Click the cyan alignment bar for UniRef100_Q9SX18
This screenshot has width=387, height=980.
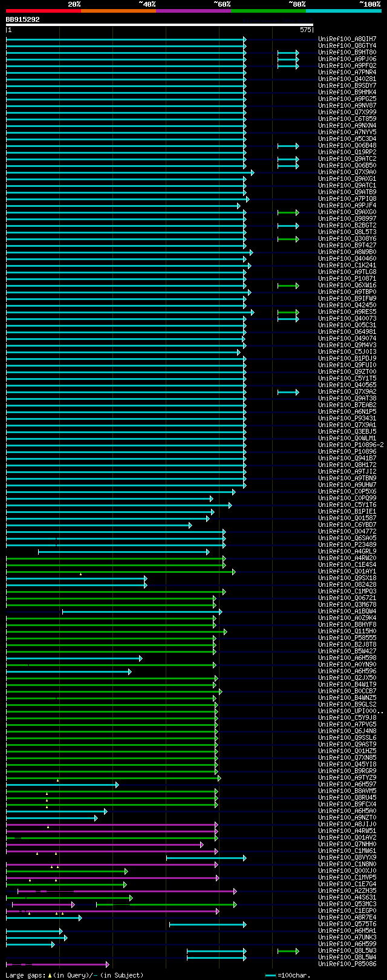(77, 578)
